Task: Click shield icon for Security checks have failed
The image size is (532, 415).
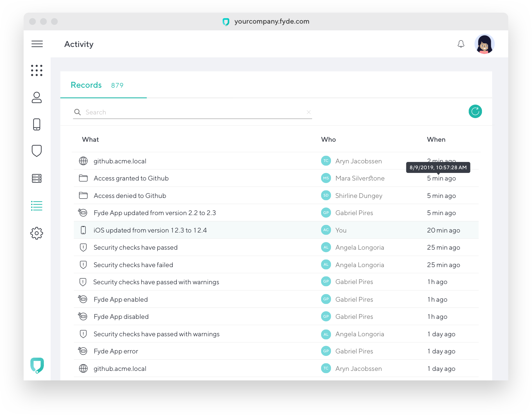Action: pos(83,265)
